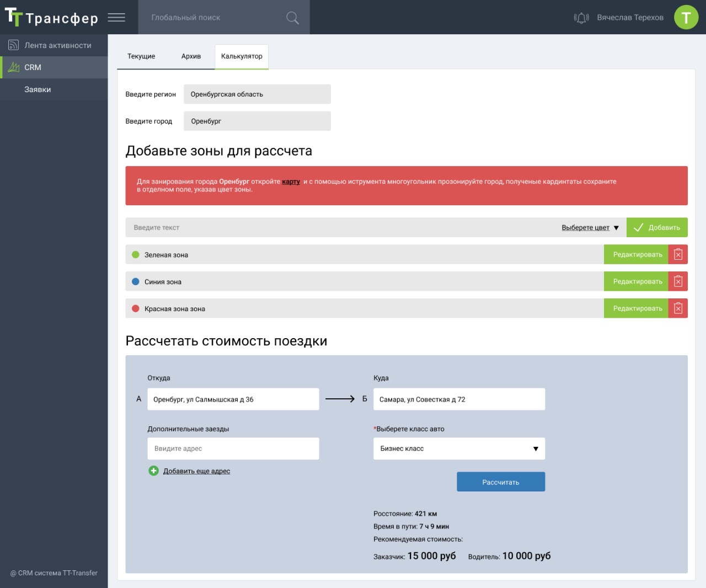Screen dimensions: 706x588
Task: Click the Куда address field
Action: (459, 399)
